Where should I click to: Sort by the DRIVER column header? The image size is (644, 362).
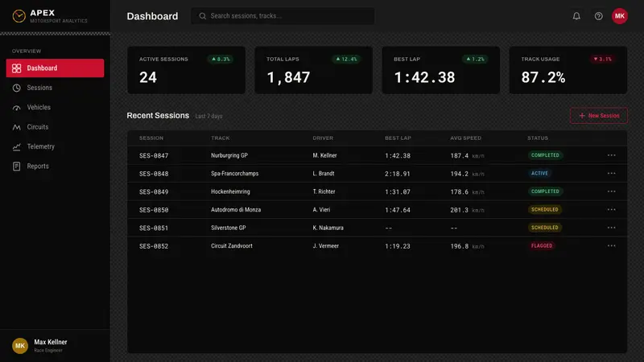323,138
